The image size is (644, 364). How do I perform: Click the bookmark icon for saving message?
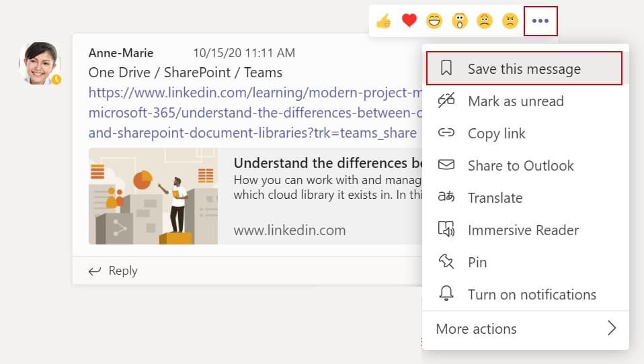[x=446, y=68]
